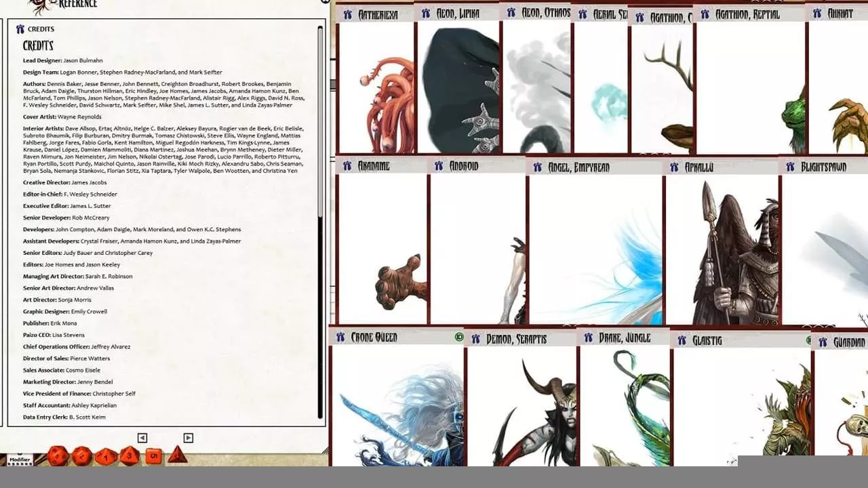Click the 'Paizo CEO: Lisa Stevens' line
The image size is (868, 488).
pos(54,335)
